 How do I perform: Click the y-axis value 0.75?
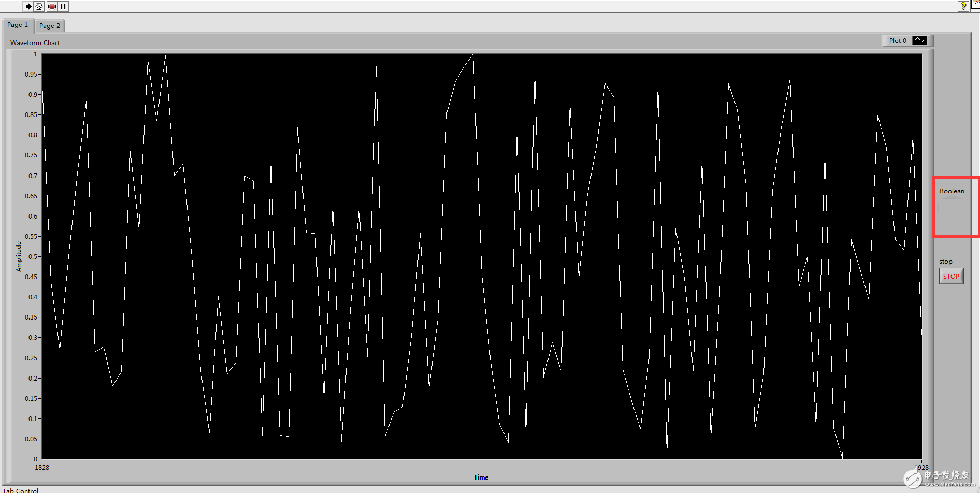(x=31, y=155)
